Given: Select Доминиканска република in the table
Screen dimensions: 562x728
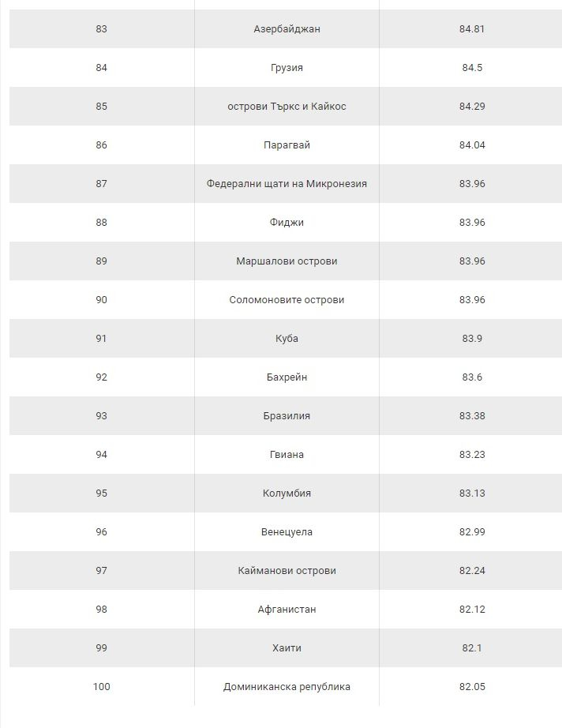Looking at the screenshot, I should (287, 687).
